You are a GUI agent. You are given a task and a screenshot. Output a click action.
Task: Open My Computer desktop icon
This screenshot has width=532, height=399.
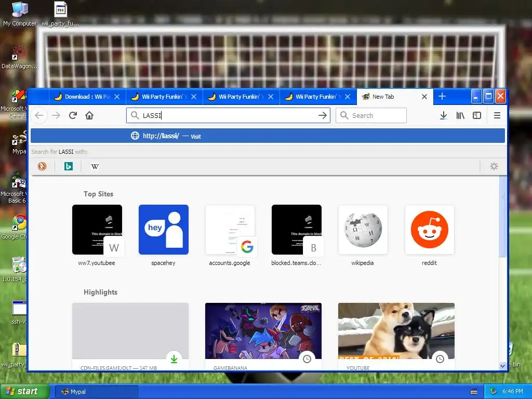(x=20, y=14)
